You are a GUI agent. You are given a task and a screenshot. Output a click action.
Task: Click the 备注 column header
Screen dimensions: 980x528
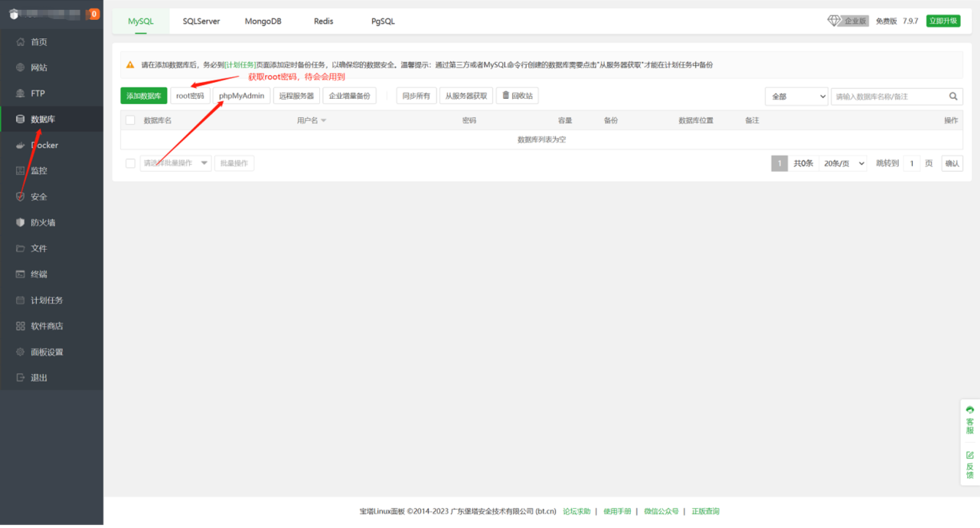pos(752,121)
